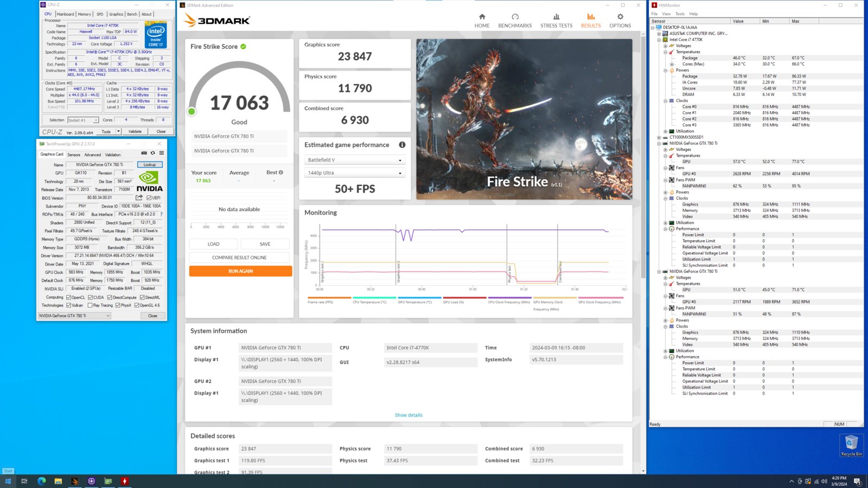Switch to the Bench tab in CPU-Z
Image resolution: width=868 pixels, height=488 pixels.
[x=132, y=14]
